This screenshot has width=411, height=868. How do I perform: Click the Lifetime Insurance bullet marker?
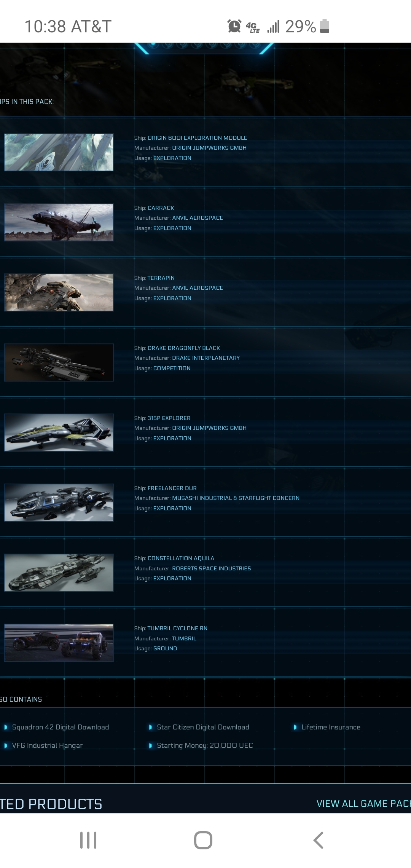(x=295, y=727)
